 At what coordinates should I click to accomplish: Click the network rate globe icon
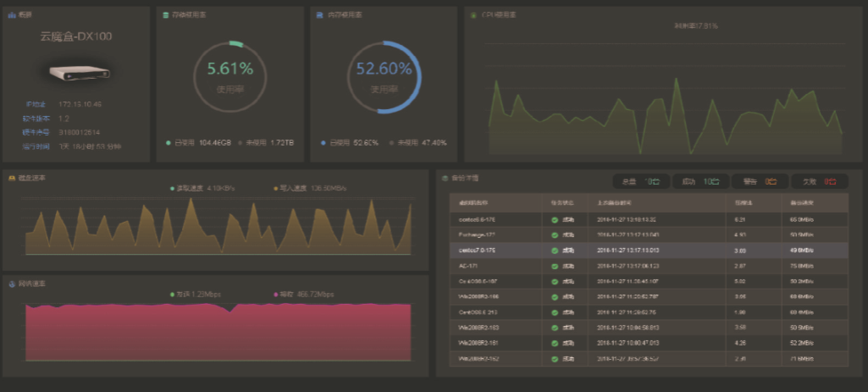coord(11,283)
